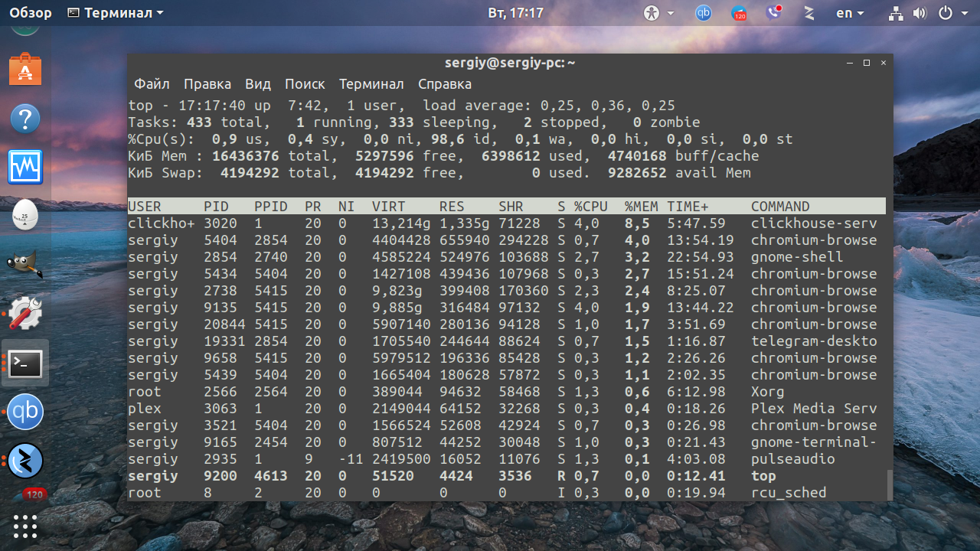Click the bold top command text
The width and height of the screenshot is (980, 551).
click(763, 476)
